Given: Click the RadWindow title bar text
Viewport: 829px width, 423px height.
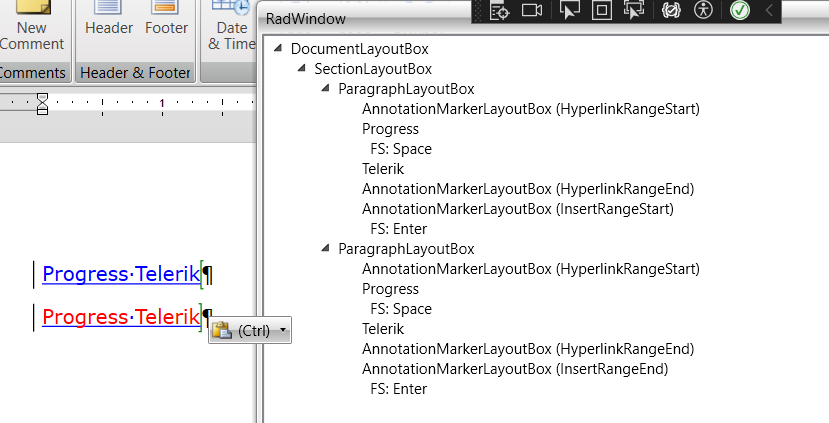Looking at the screenshot, I should click(x=306, y=19).
